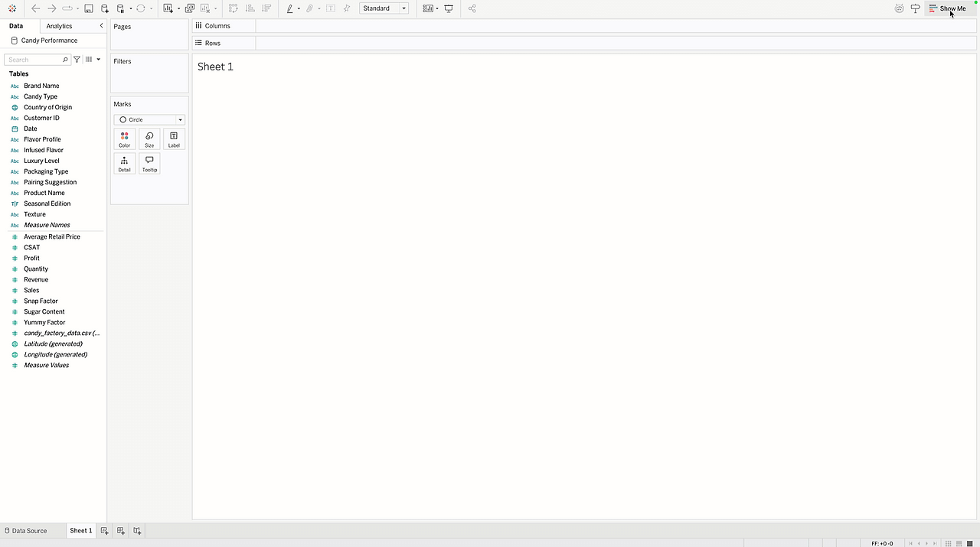Open dropdown arrow next to Show/Hide Cards
Screen dimensions: 980x547
click(437, 8)
